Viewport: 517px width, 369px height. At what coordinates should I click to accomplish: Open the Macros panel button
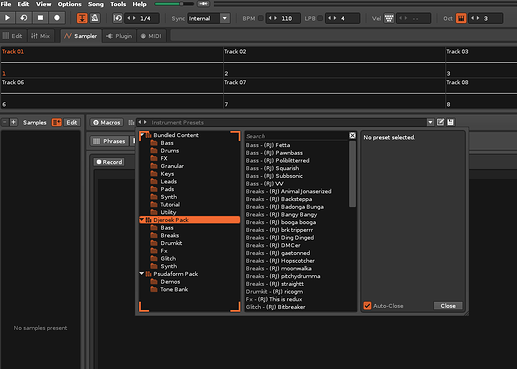click(x=107, y=123)
